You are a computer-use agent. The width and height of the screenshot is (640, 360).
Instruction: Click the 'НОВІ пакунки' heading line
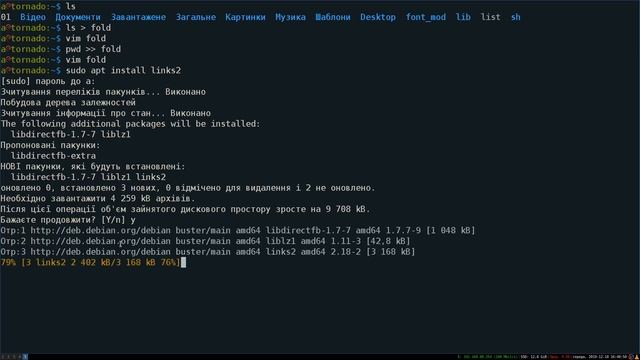point(93,167)
